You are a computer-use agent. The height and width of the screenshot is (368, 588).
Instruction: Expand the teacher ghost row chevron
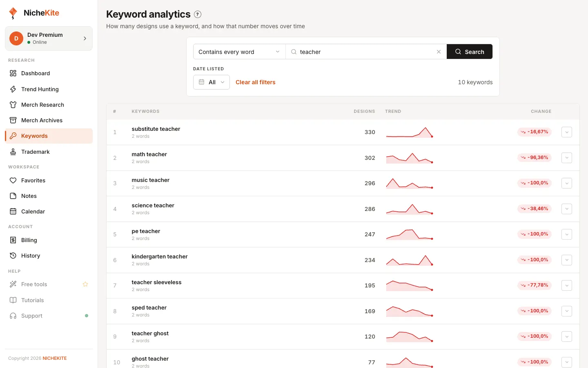(x=567, y=337)
